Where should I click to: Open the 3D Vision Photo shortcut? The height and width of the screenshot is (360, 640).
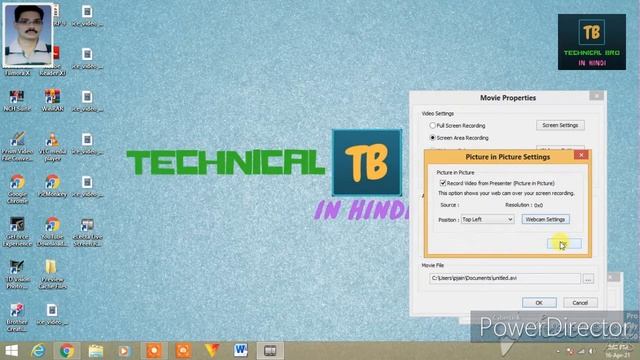coord(17,274)
